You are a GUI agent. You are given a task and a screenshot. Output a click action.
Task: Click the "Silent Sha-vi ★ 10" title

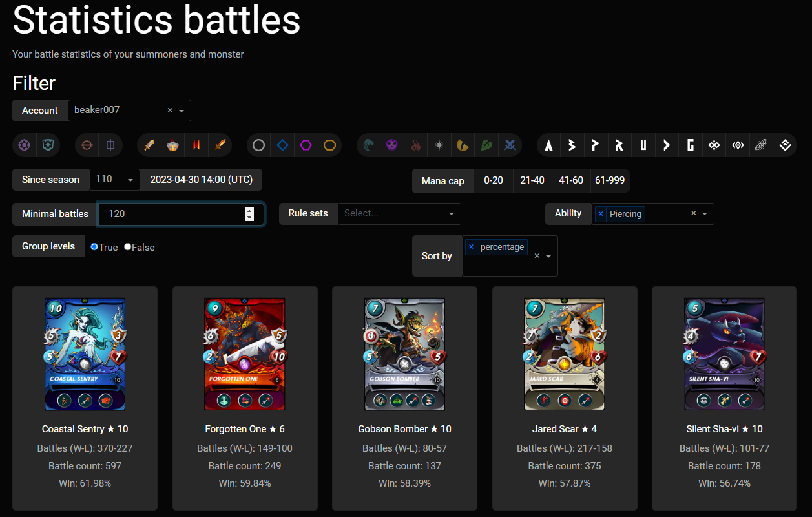[724, 429]
